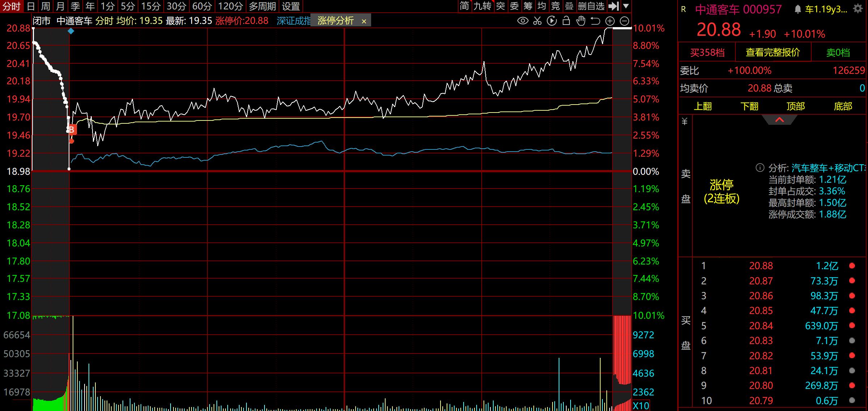Select the hand pan tool

tap(581, 21)
